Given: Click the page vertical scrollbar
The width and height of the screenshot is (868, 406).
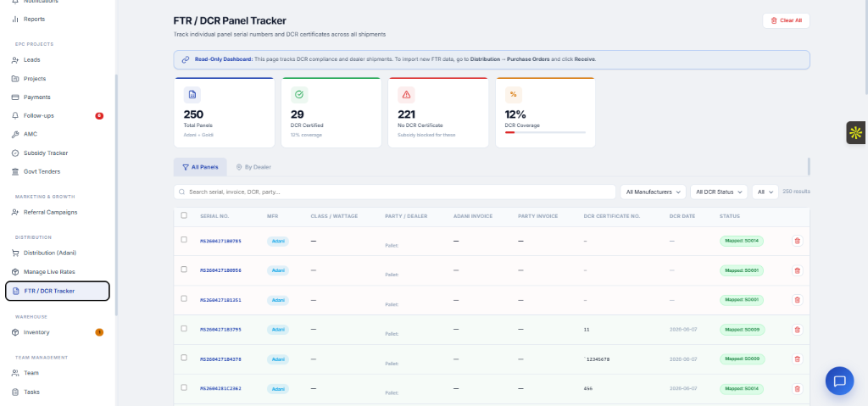Looking at the screenshot, I should coord(865,47).
